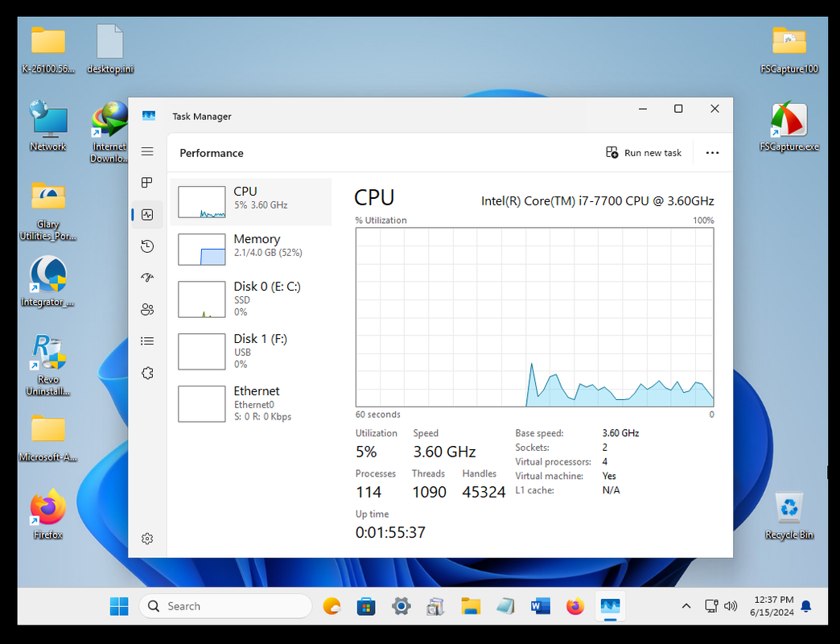Select the Microsoft-A... folder on desktop
Image resolution: width=840 pixels, height=644 pixels.
[47, 438]
